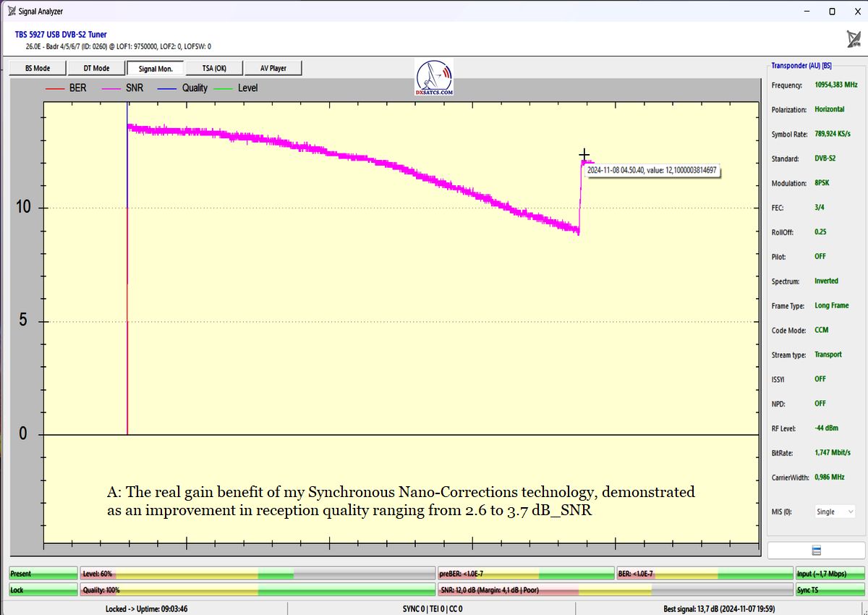
Task: Click the blue Quality legend line
Action: click(167, 88)
